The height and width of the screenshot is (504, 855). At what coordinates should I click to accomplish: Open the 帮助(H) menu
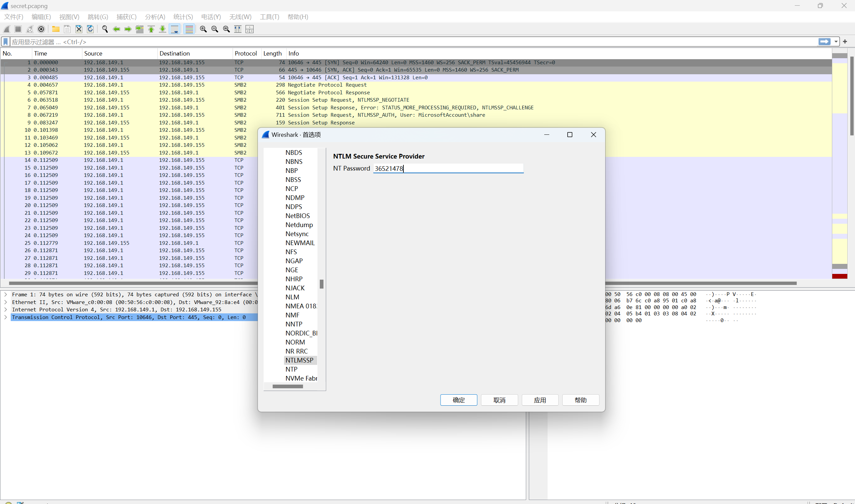298,17
